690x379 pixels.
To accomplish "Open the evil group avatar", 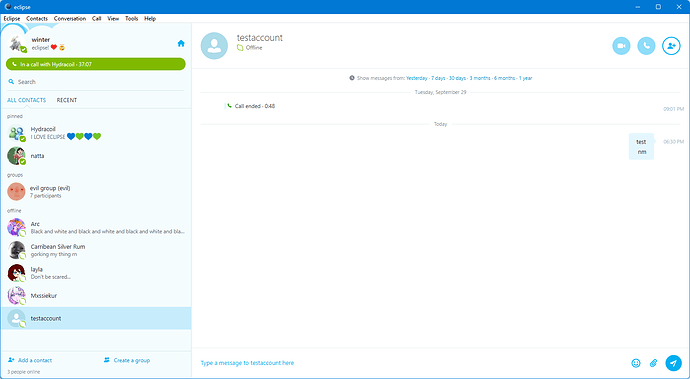I will [16, 191].
